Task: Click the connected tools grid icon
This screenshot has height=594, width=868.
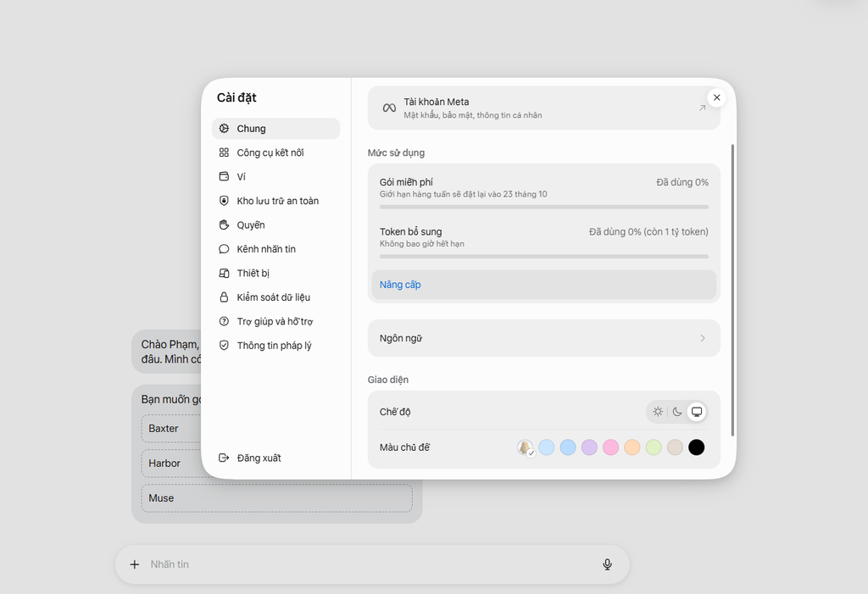Action: (224, 153)
